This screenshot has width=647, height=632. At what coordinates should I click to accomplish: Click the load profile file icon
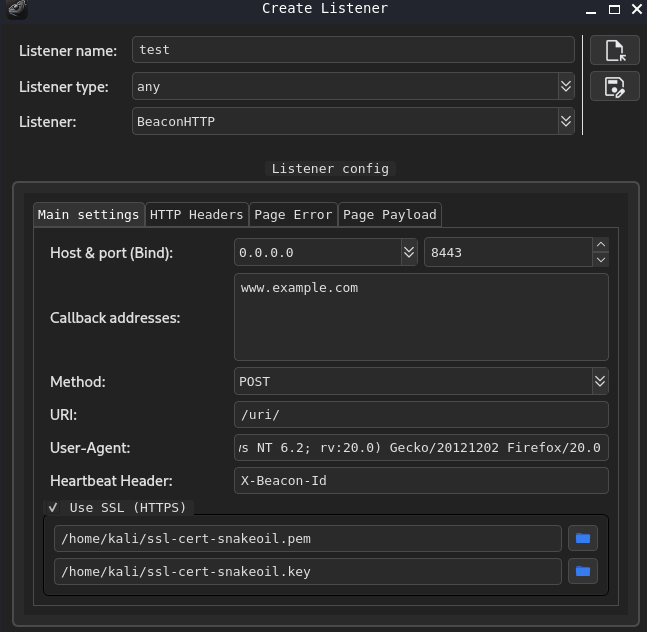point(614,50)
